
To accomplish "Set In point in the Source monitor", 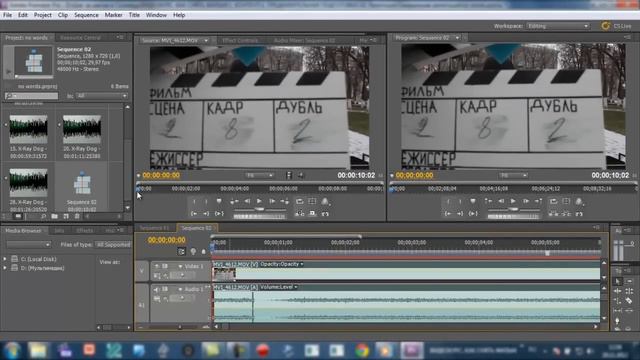I will tap(195, 201).
